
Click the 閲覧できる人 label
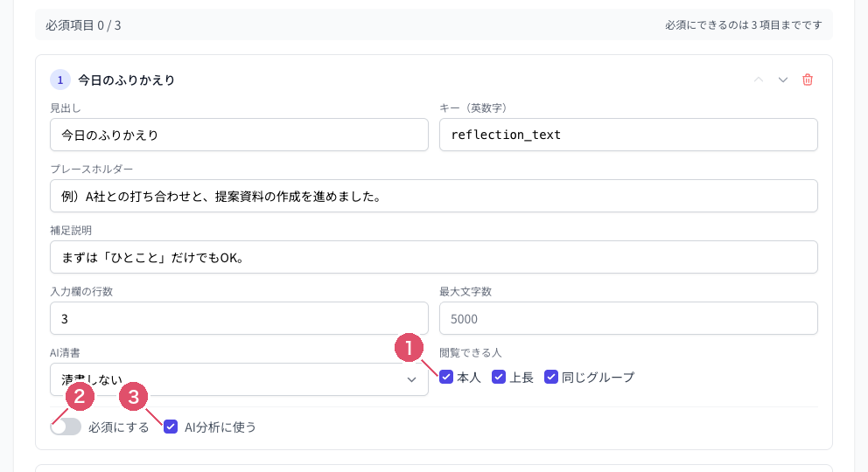[x=470, y=352]
